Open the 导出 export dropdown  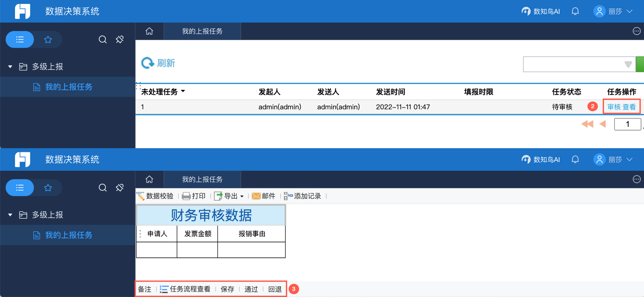229,196
